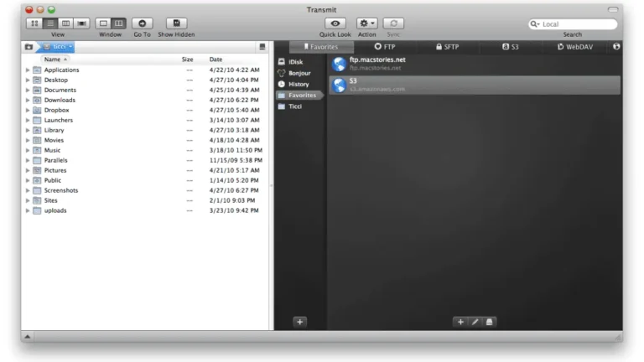This screenshot has height=362, width=644.
Task: Select the Public folder icon
Action: pyautogui.click(x=37, y=181)
